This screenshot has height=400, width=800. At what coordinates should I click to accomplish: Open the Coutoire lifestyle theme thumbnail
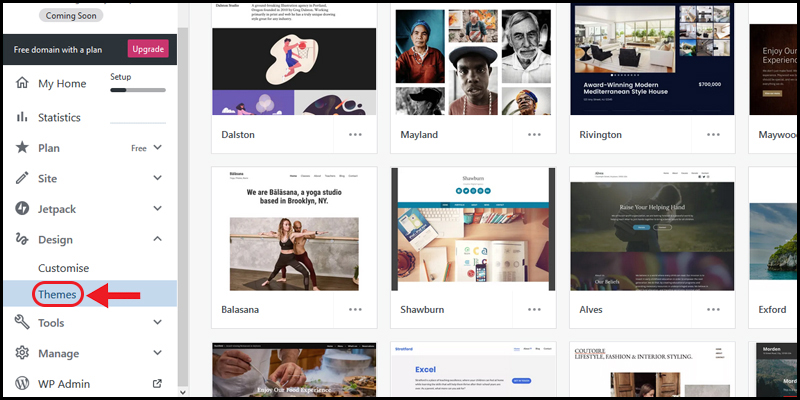pos(653,370)
